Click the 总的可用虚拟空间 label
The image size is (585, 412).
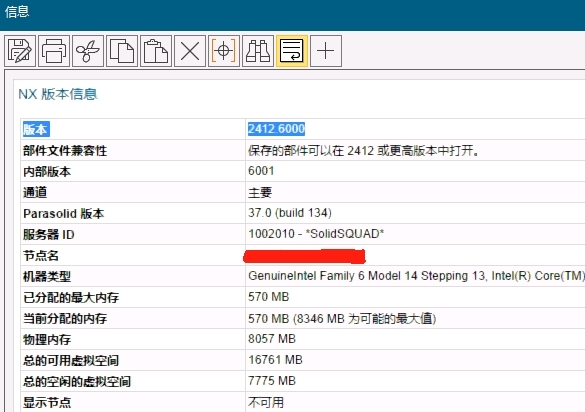click(71, 360)
